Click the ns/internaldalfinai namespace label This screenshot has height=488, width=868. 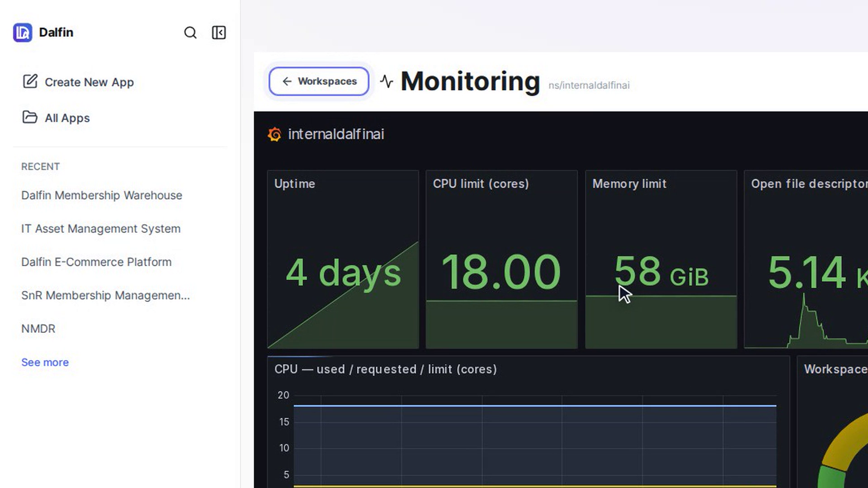point(589,85)
